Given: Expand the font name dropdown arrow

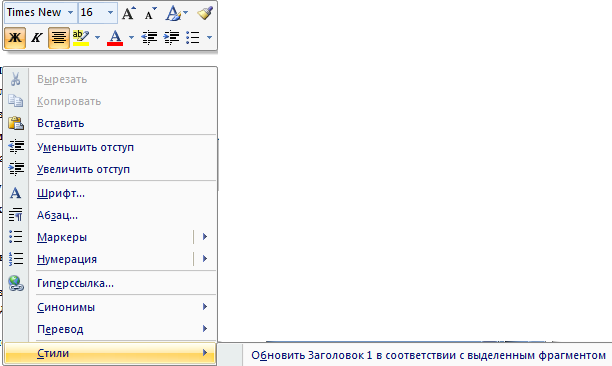Looking at the screenshot, I should (71, 12).
